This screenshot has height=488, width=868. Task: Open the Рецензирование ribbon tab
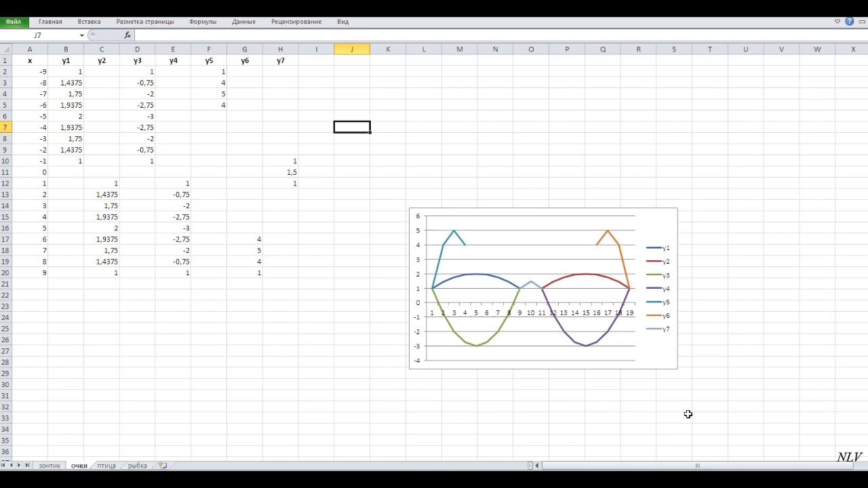pos(296,22)
